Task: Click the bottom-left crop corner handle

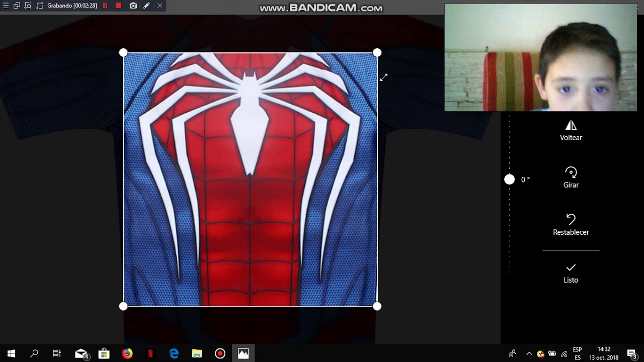Action: (x=123, y=306)
